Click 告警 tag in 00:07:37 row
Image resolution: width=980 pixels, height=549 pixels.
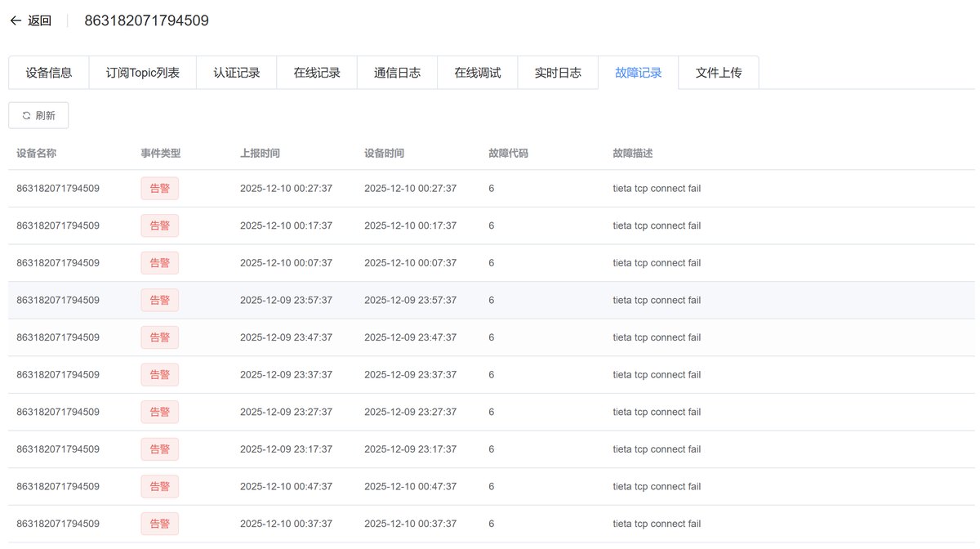[x=159, y=263]
